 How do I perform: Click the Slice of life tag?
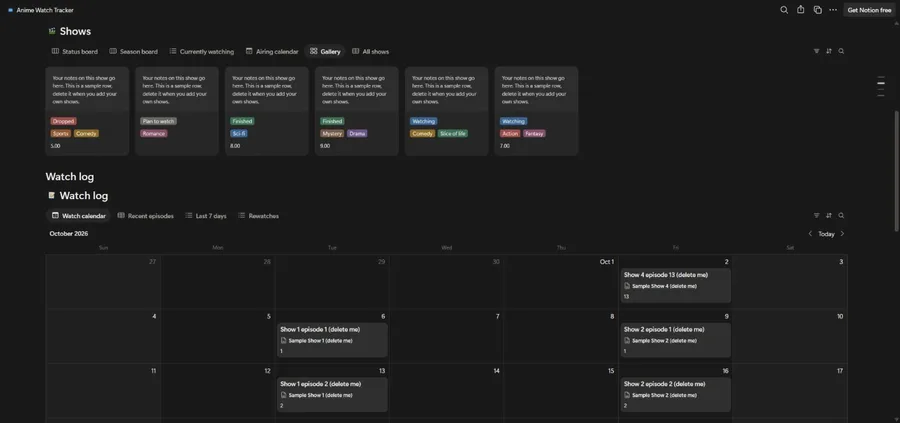[453, 133]
